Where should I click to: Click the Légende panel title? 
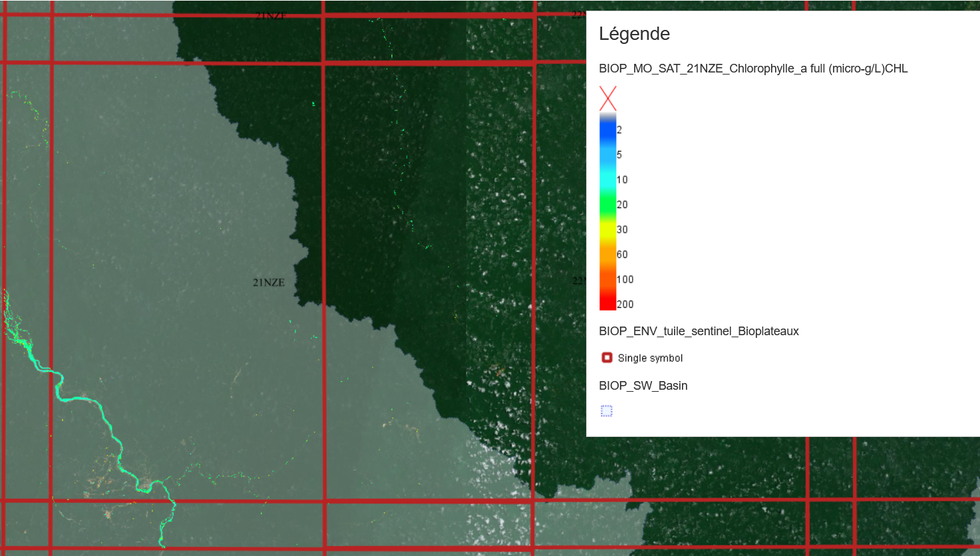(x=634, y=34)
